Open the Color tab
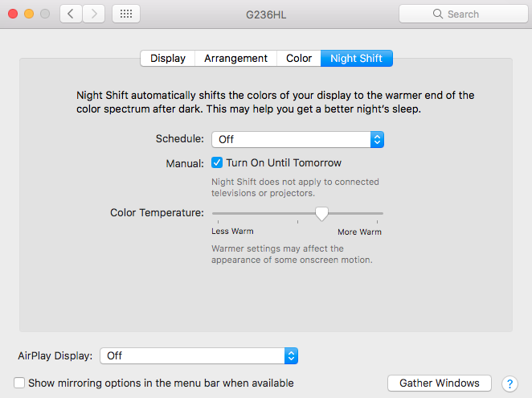532x398 pixels. tap(299, 58)
